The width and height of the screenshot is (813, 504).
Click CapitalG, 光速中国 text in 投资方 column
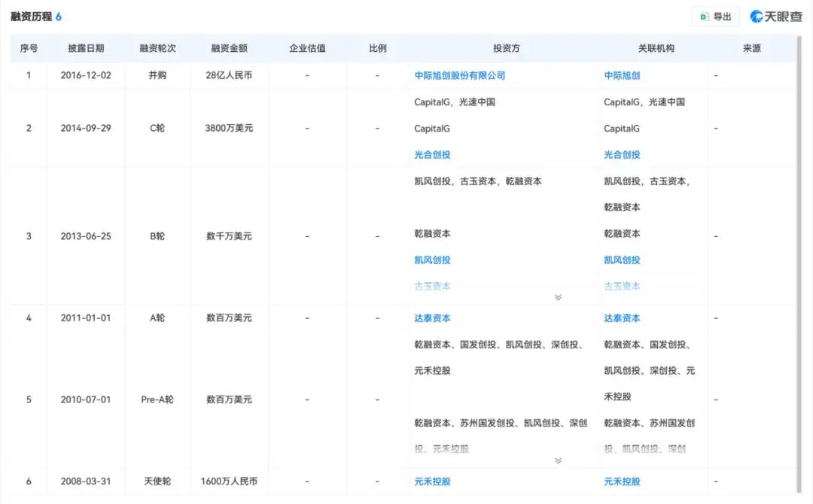(x=455, y=102)
